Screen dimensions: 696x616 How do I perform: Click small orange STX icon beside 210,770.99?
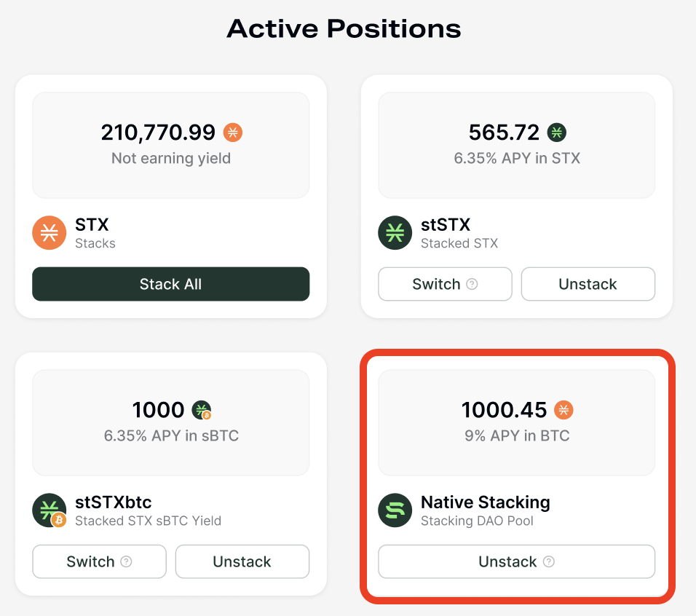click(233, 133)
